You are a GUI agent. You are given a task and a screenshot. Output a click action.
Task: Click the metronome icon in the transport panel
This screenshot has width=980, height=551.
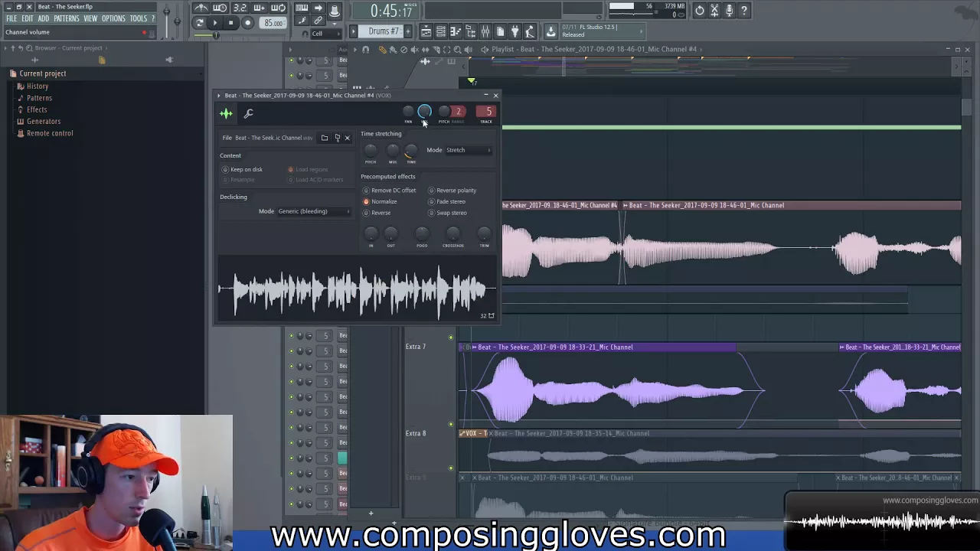tap(201, 8)
